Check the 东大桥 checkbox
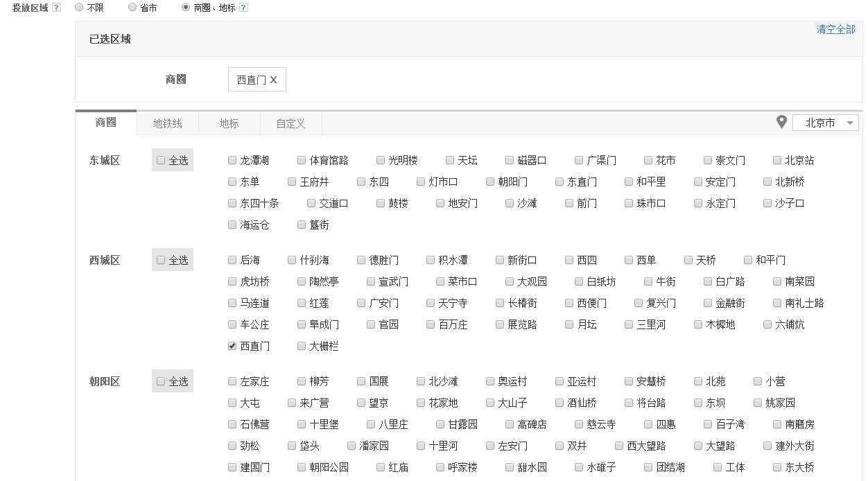 pos(777,467)
